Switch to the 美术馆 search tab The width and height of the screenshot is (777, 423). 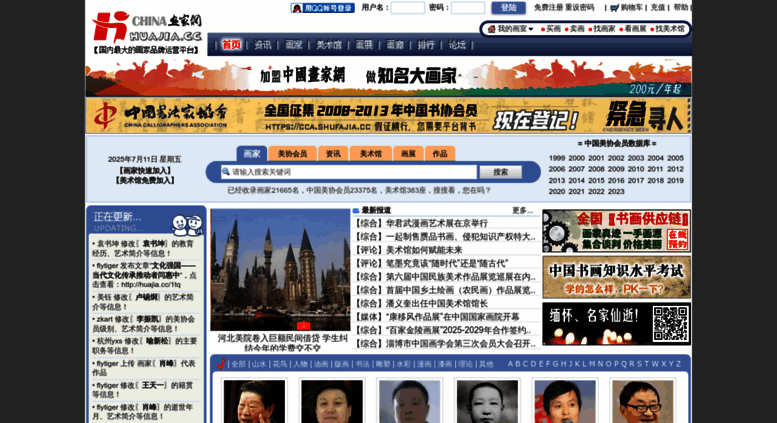pyautogui.click(x=371, y=154)
